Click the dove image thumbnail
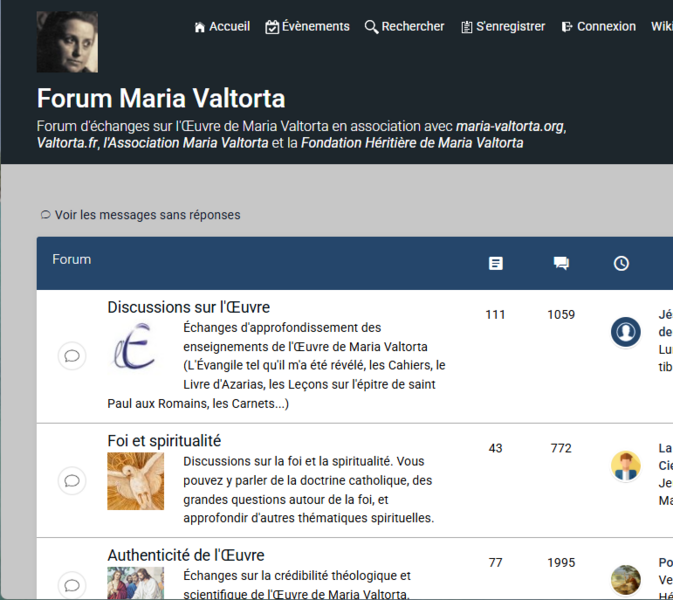The height and width of the screenshot is (600, 673). (135, 481)
